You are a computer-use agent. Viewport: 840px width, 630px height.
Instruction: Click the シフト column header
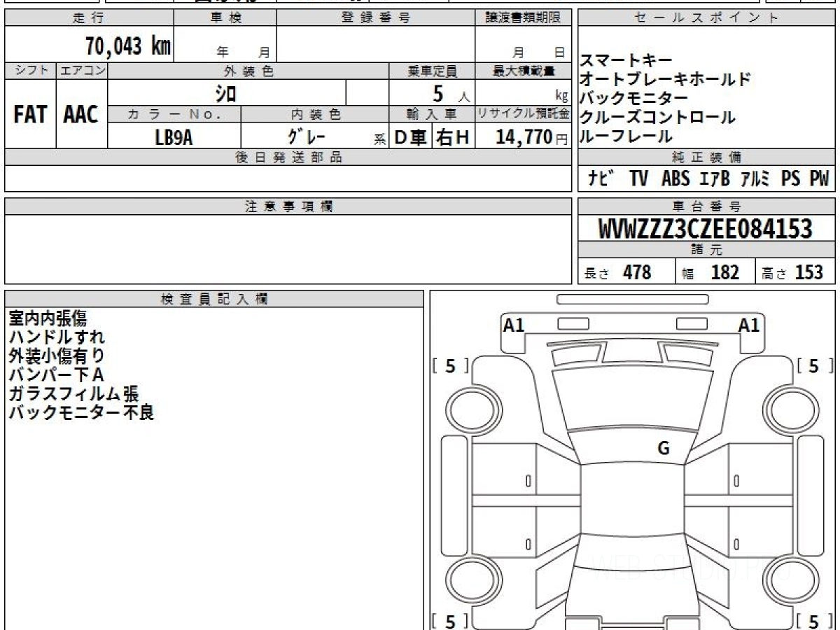point(30,71)
